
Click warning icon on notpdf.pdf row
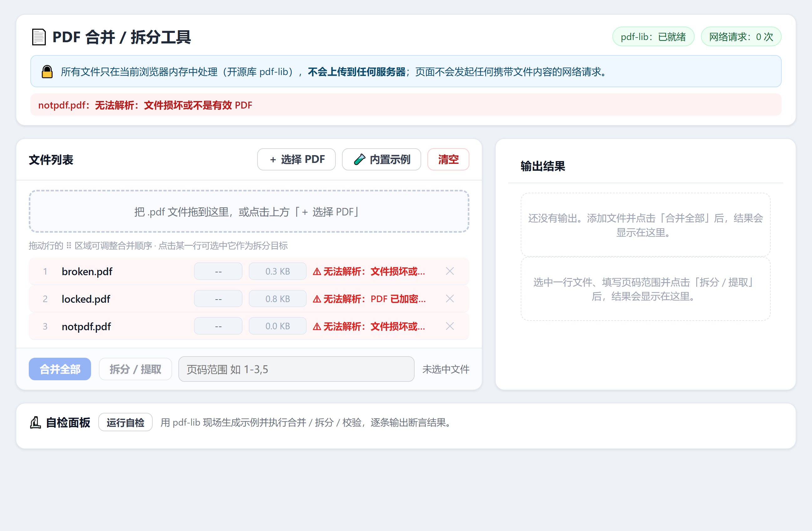coord(317,327)
